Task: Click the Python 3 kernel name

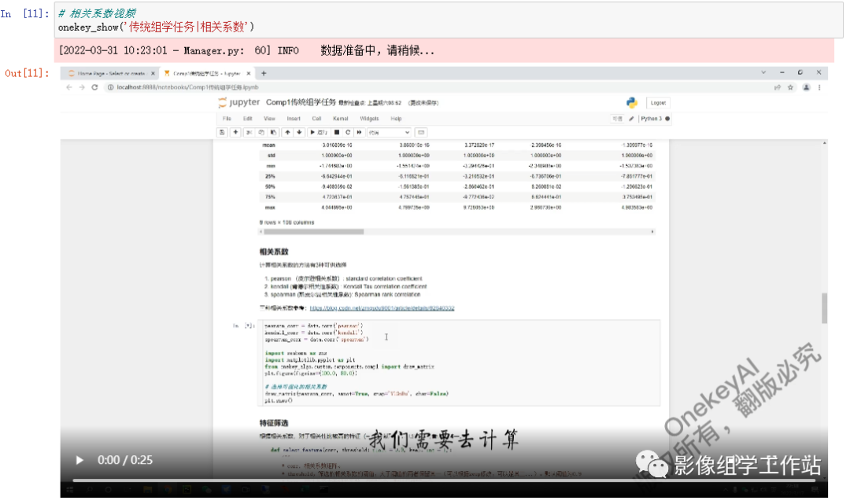Action: pos(651,119)
